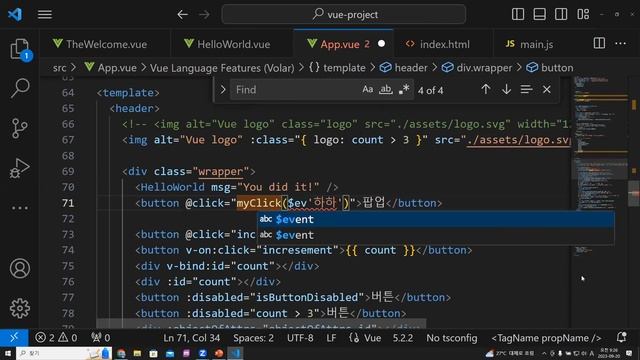
Task: Toggle Find in Selection icon
Action: pos(527,89)
